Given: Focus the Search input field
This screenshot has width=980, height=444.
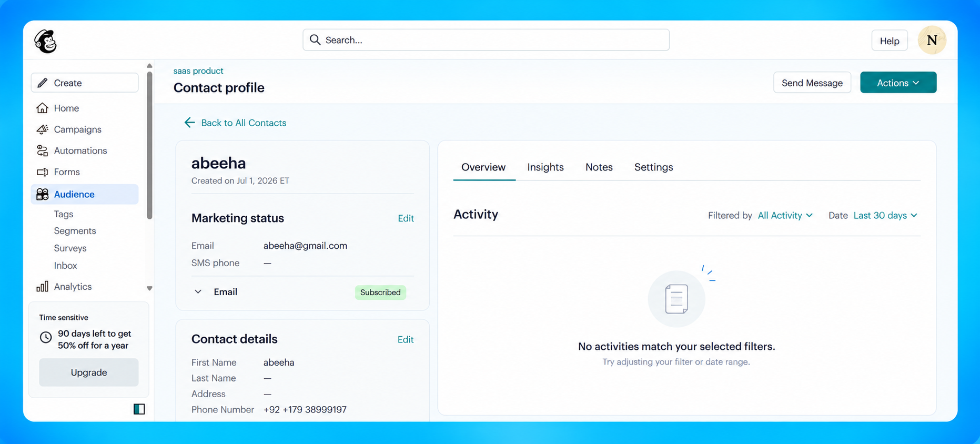Looking at the screenshot, I should [x=486, y=40].
